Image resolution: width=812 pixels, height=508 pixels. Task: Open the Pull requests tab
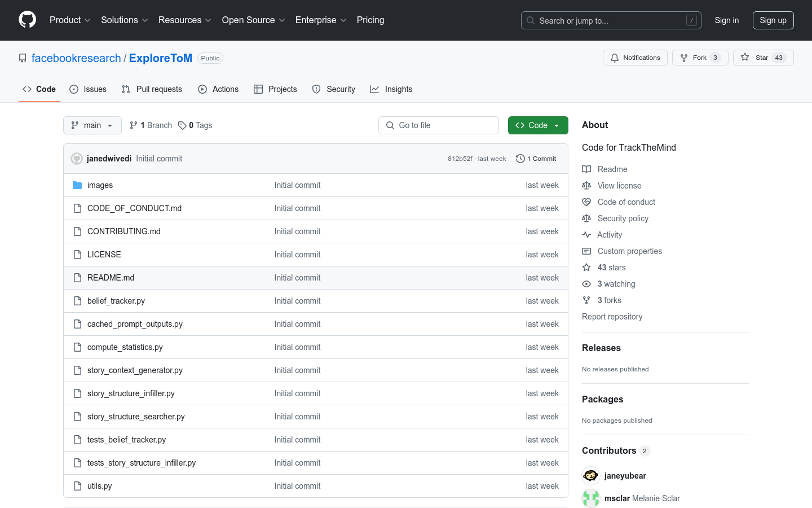tap(152, 89)
